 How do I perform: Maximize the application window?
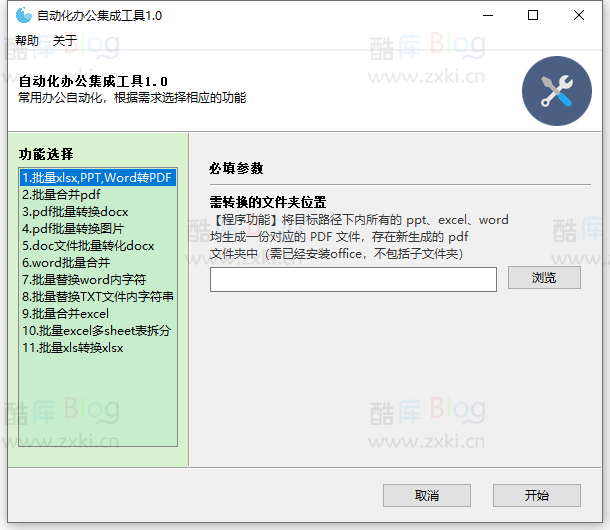tap(533, 16)
